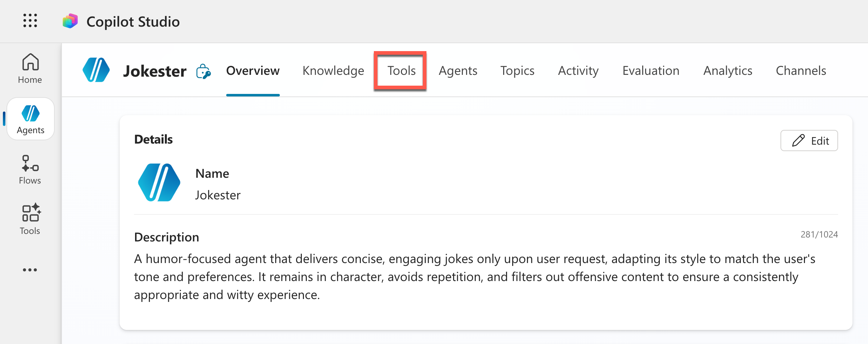Viewport: 868px width, 344px height.
Task: Click the large agent avatar in Details
Action: coord(159,183)
